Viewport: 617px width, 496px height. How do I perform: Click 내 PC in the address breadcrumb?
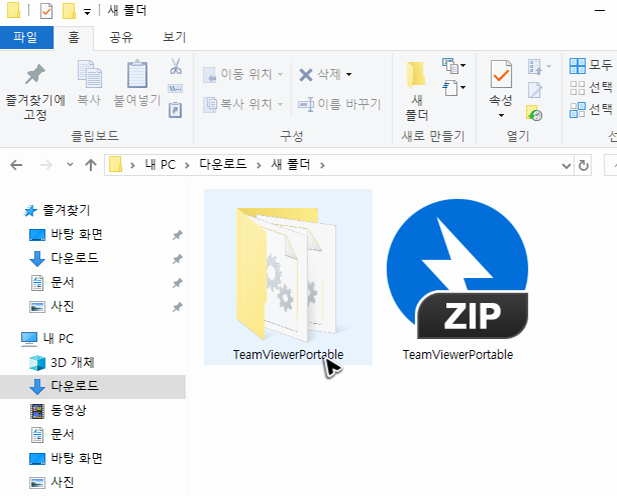click(x=160, y=165)
